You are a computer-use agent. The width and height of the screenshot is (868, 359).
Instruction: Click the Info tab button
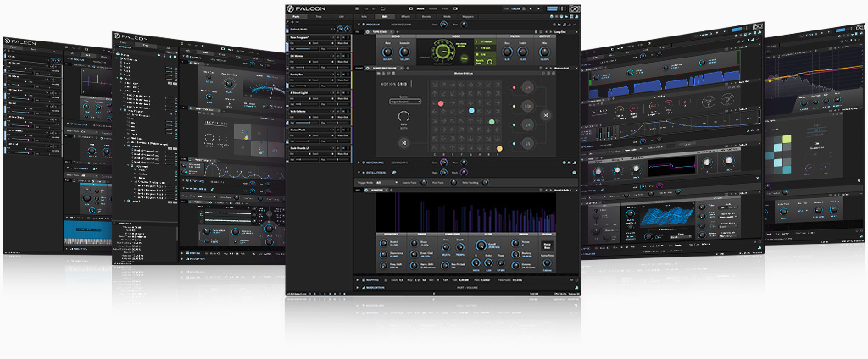(364, 17)
